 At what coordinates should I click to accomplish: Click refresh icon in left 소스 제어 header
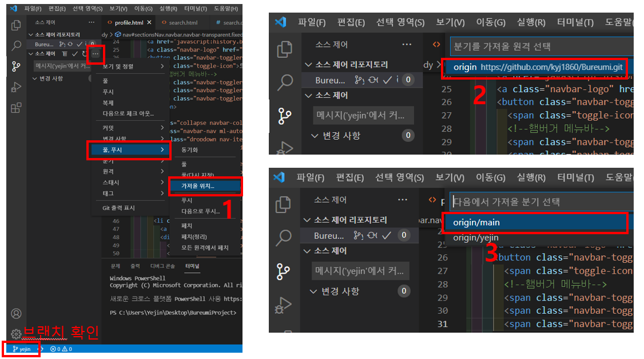85,54
